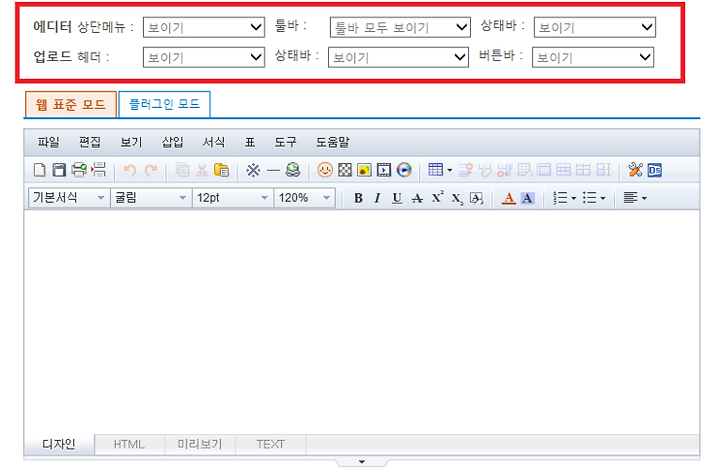The width and height of the screenshot is (720, 468).
Task: Paste from clipboard icon
Action: point(221,170)
